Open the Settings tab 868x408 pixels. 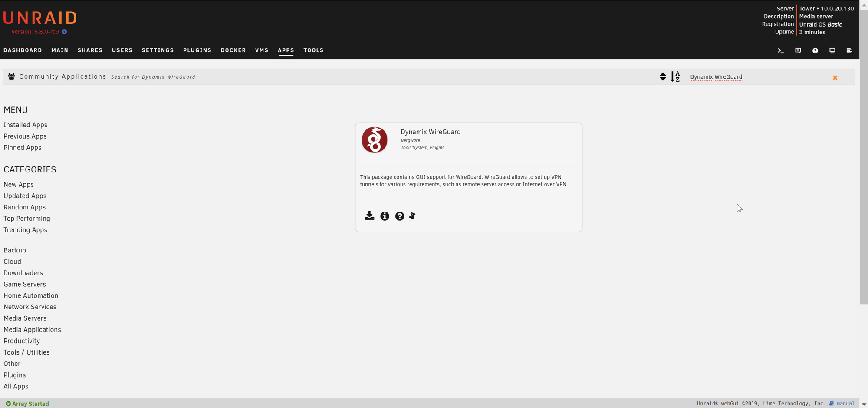(x=158, y=50)
